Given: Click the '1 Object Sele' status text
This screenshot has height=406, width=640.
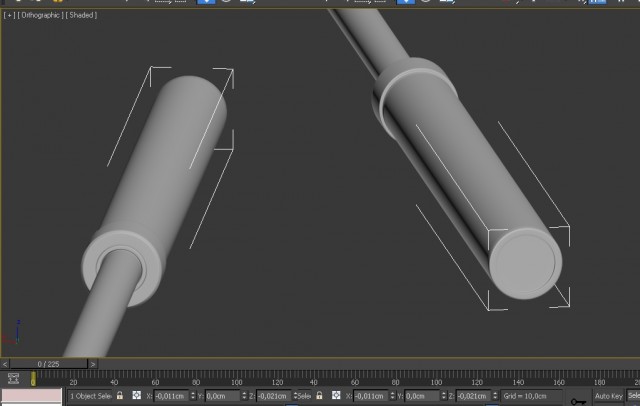Looking at the screenshot, I should (90, 396).
